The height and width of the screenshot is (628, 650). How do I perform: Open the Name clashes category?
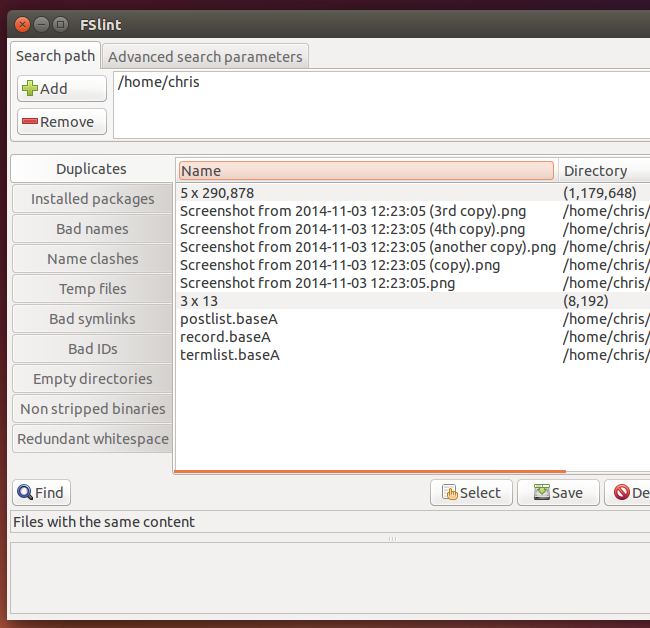(92, 259)
